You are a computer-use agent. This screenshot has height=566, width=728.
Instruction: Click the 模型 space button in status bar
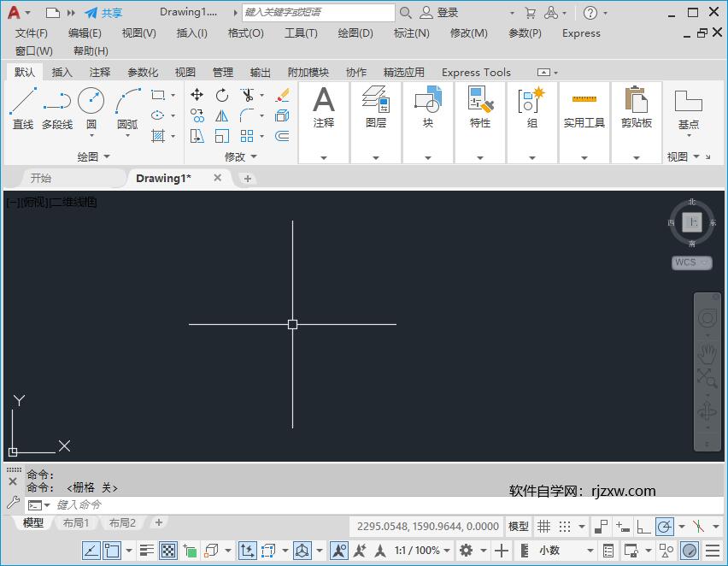(x=518, y=527)
